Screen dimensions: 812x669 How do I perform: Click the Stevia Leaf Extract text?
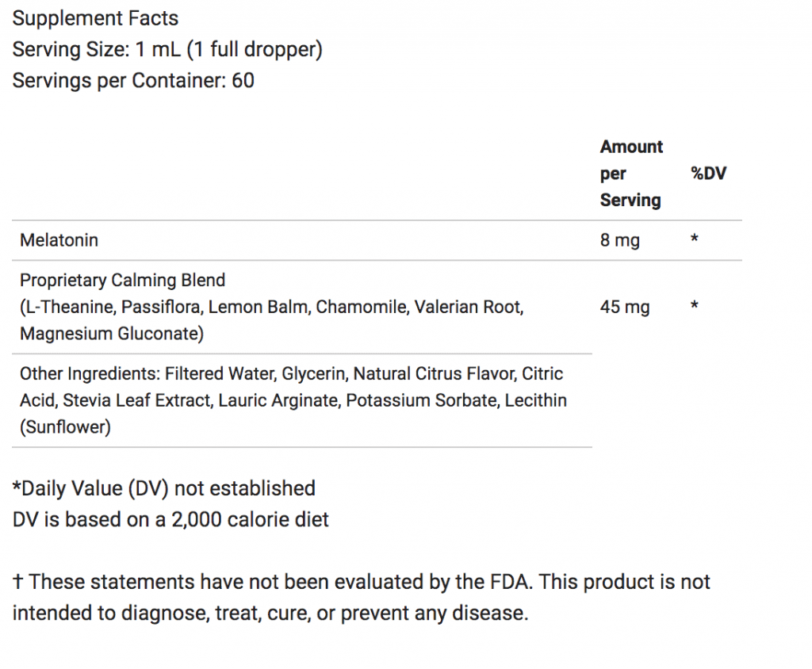(136, 401)
